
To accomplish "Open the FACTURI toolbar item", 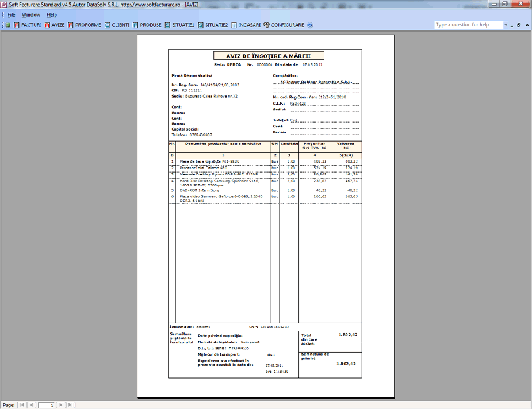I will (27, 25).
